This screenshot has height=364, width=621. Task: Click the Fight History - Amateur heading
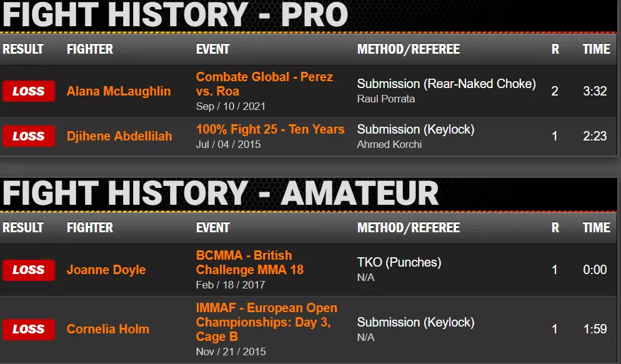[221, 194]
